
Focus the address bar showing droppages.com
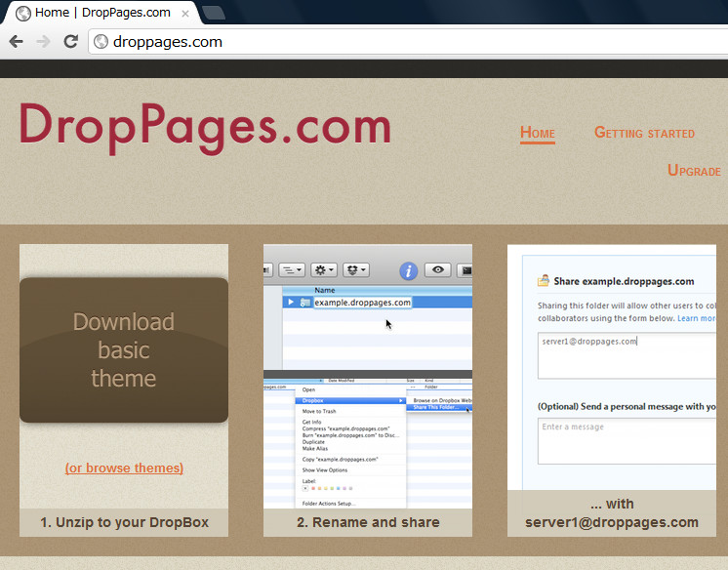click(x=409, y=42)
